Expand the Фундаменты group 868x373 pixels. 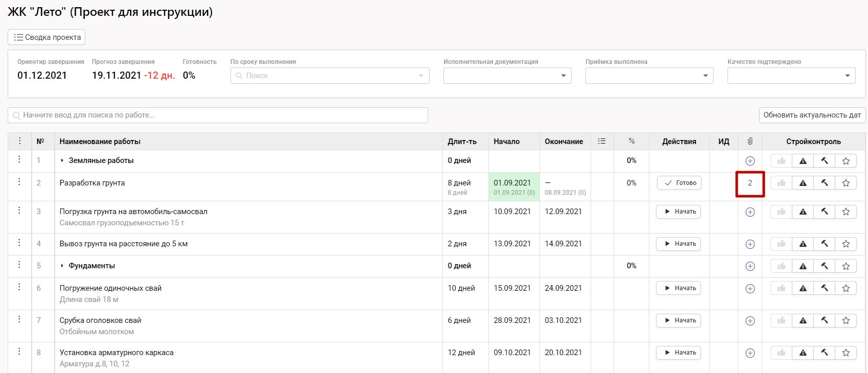click(62, 266)
